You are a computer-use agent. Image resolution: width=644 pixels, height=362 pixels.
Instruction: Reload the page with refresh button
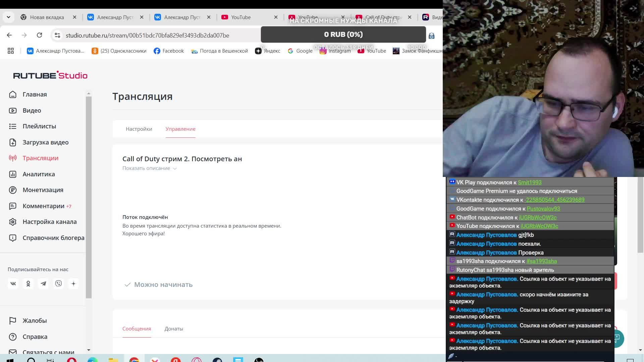(x=39, y=35)
